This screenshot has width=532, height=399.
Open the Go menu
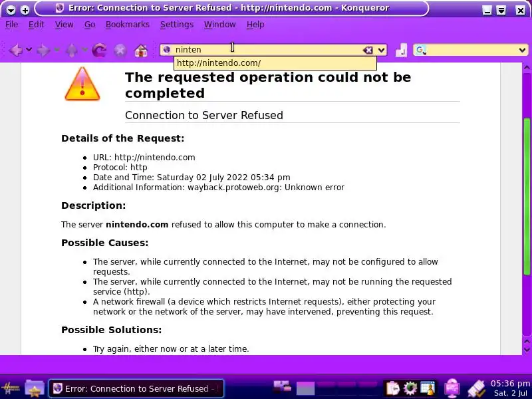click(x=90, y=25)
